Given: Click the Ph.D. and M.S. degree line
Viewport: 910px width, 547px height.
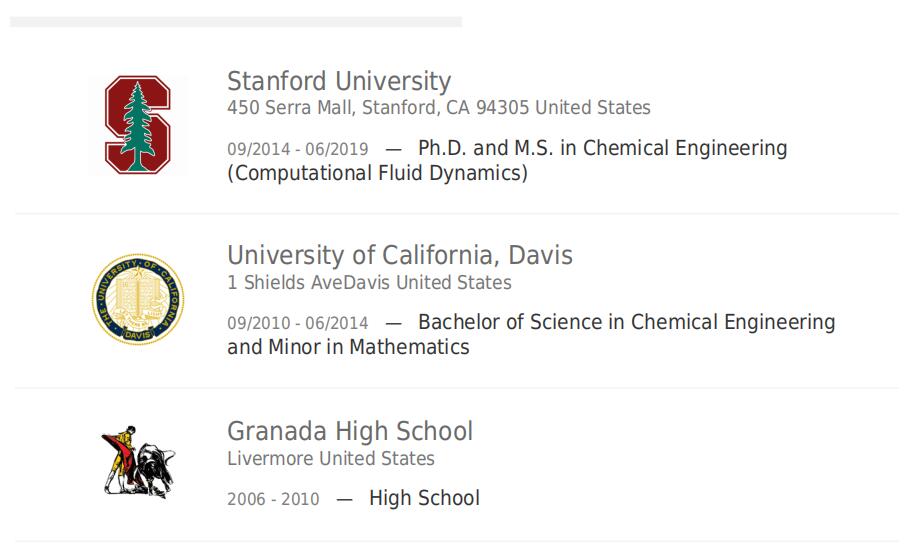Looking at the screenshot, I should pyautogui.click(x=602, y=148).
